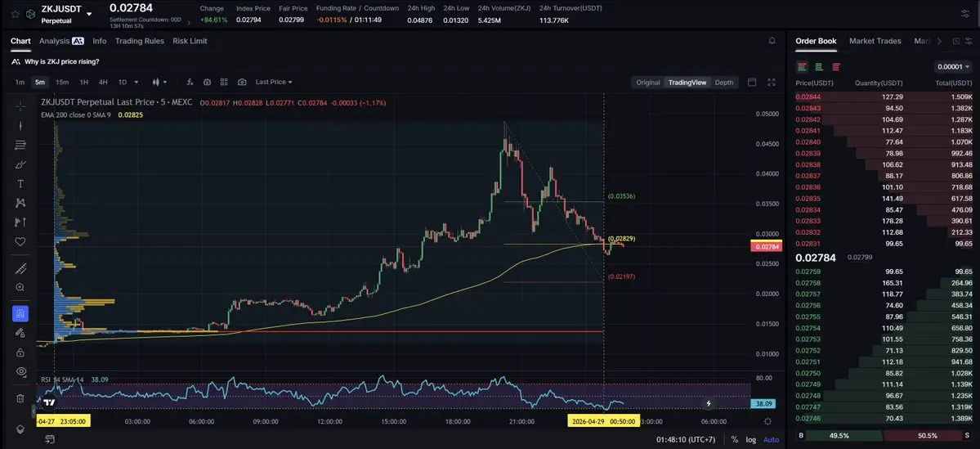Viewport: 980px width, 449px height.
Task: Select the Order Book tab
Action: point(816,41)
